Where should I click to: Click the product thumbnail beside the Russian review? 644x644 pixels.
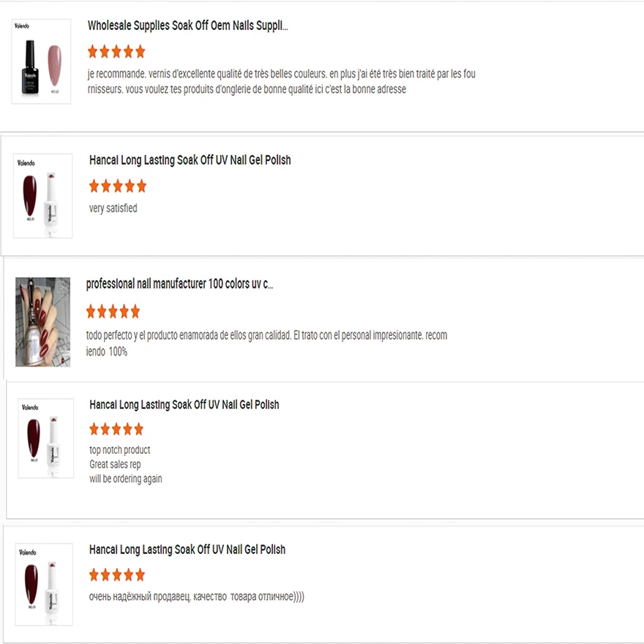(x=44, y=584)
